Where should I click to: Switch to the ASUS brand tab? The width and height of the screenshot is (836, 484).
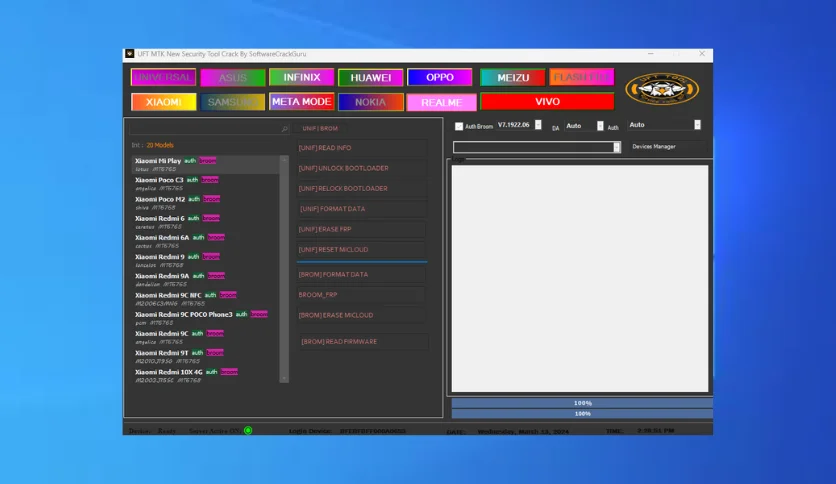[x=232, y=78]
